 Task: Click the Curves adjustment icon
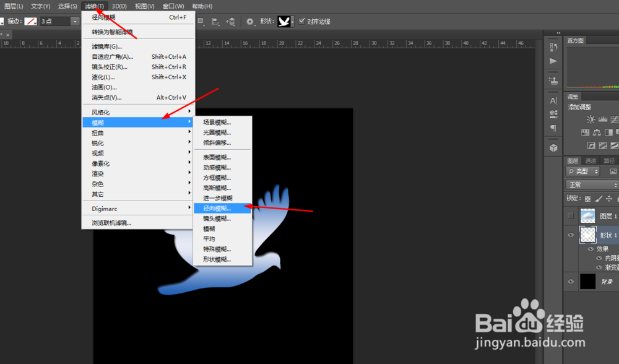point(615,118)
